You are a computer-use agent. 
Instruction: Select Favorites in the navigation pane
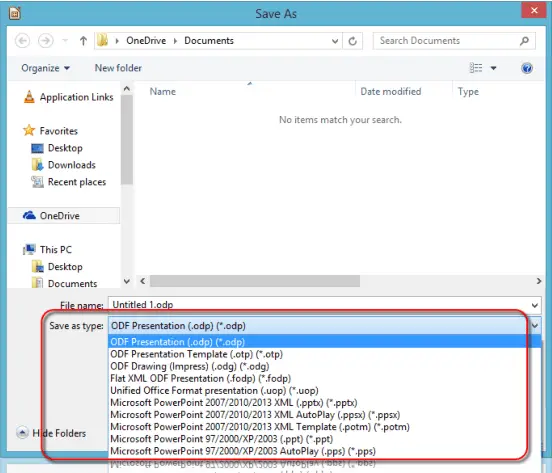pyautogui.click(x=59, y=131)
